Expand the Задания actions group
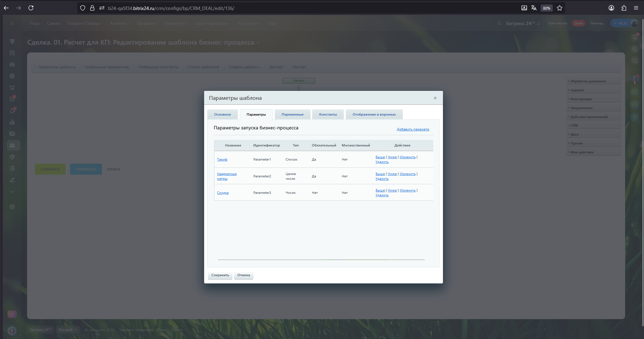Screen dimensions: 644x339 click(593, 90)
